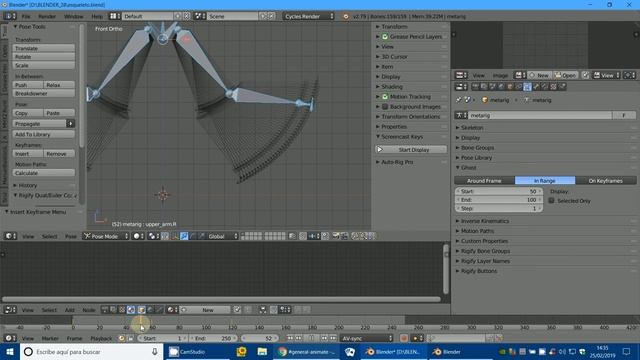Collapse the Ghost panel

468,168
